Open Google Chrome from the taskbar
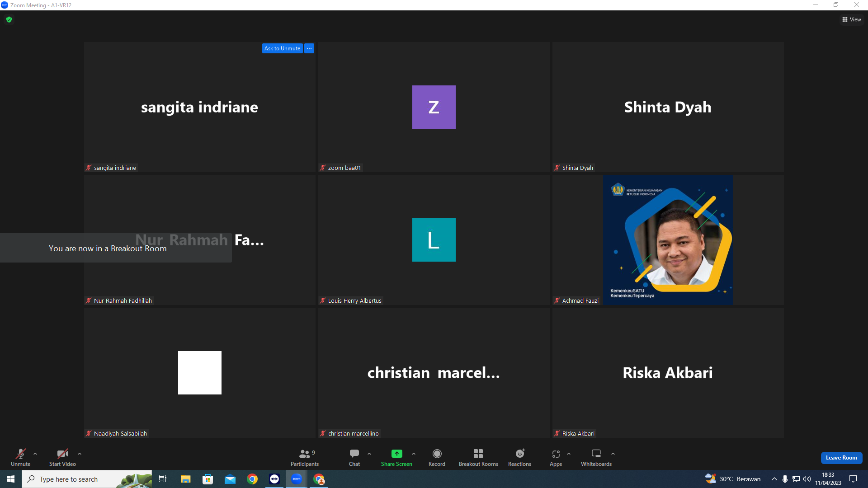 (x=252, y=479)
